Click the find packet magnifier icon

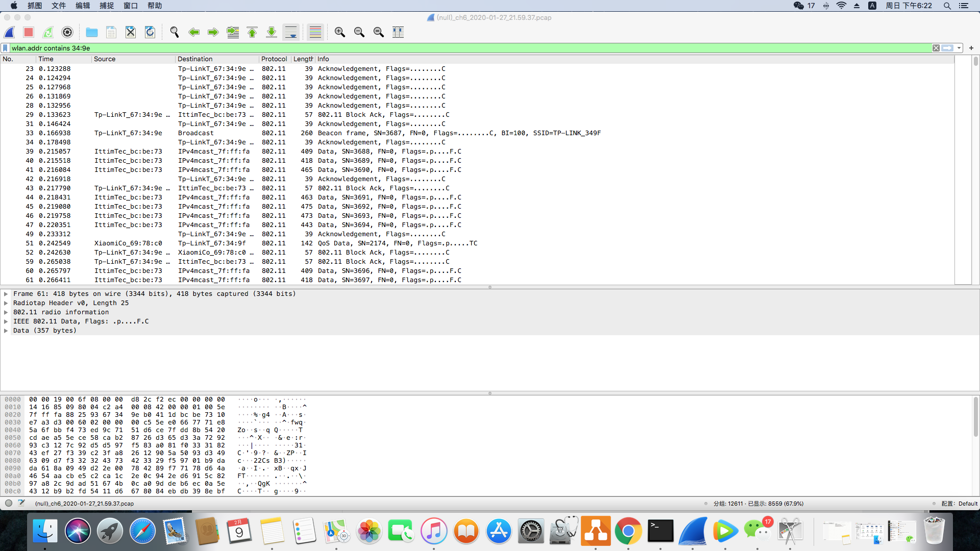pos(175,32)
